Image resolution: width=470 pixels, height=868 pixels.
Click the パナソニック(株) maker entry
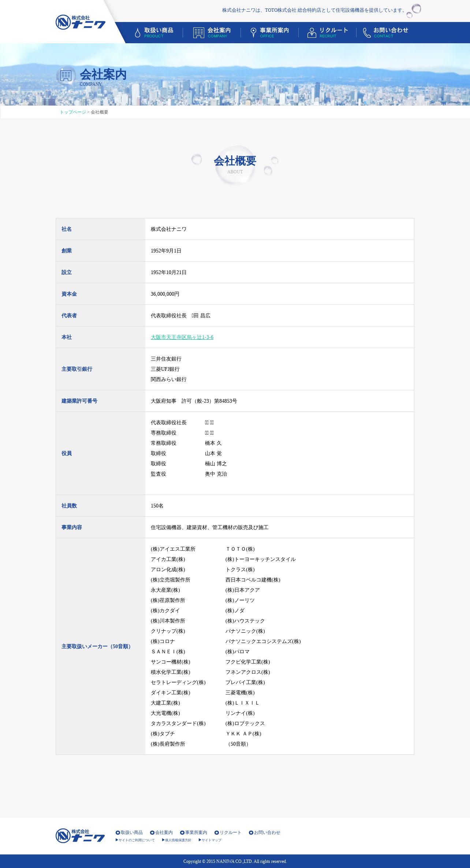(x=245, y=631)
